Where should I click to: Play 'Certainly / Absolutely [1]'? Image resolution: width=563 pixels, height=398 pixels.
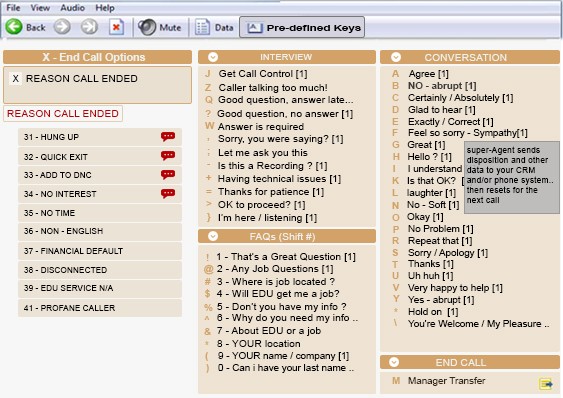point(460,98)
